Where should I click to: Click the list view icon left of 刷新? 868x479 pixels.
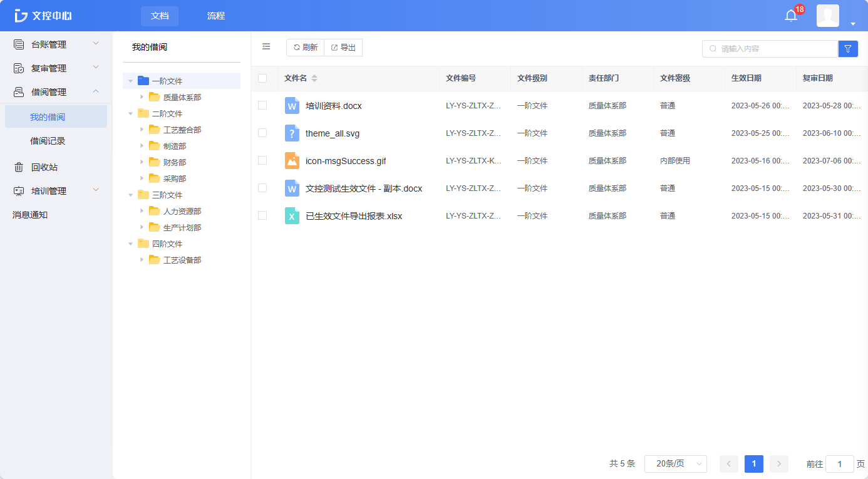coord(266,46)
